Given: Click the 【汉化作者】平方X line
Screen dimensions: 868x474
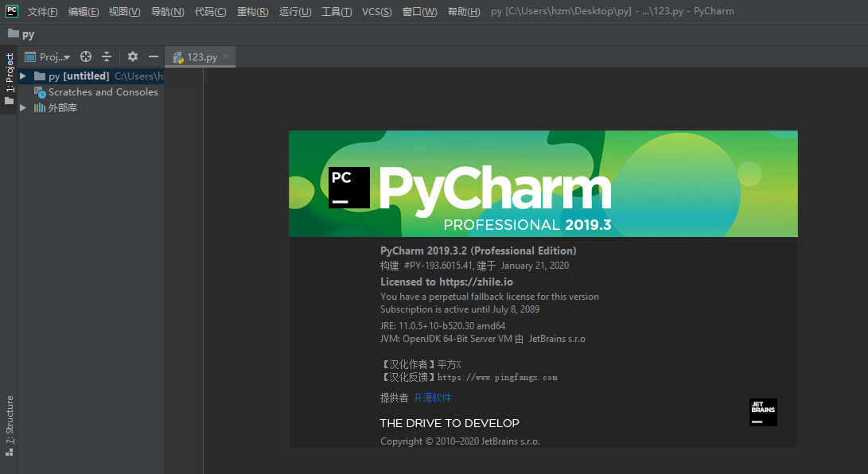Looking at the screenshot, I should coord(421,364).
